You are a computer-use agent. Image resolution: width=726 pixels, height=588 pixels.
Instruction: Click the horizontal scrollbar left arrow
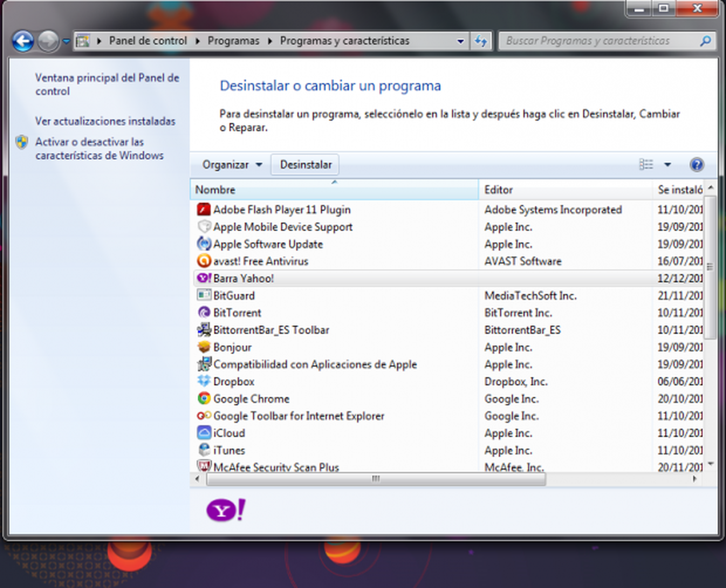[x=197, y=479]
